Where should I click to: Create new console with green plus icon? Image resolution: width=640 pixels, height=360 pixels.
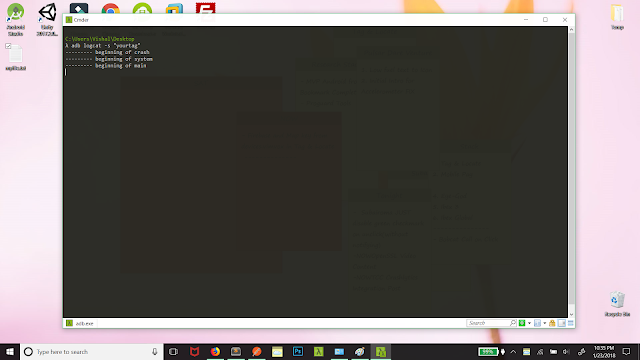tap(522, 323)
